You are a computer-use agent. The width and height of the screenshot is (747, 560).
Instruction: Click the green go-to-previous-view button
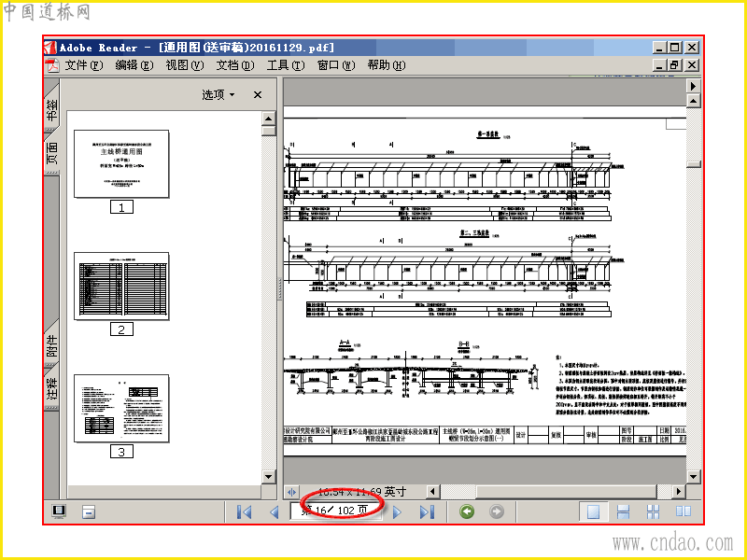coord(467,511)
